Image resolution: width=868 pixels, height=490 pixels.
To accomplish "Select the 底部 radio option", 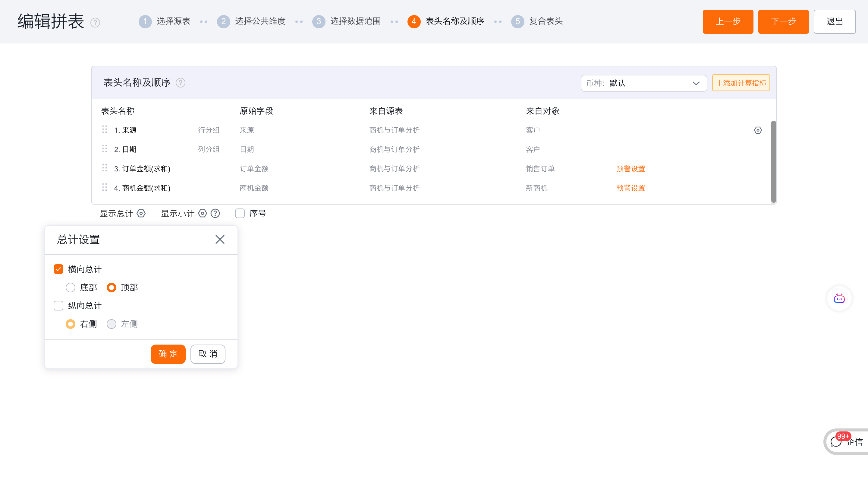I will (x=71, y=287).
